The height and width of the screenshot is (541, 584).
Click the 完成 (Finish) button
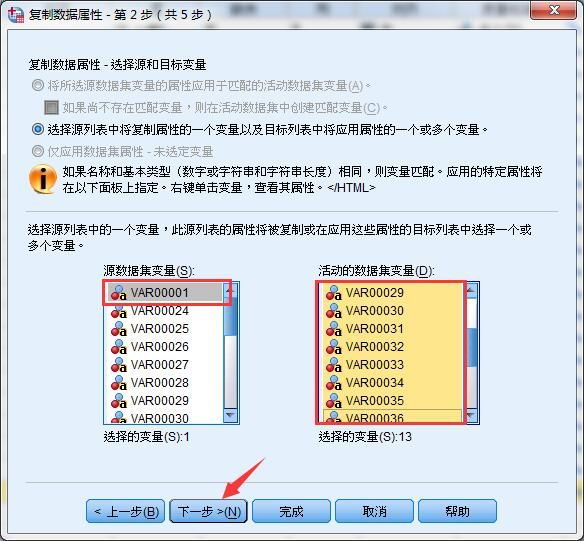pyautogui.click(x=291, y=512)
